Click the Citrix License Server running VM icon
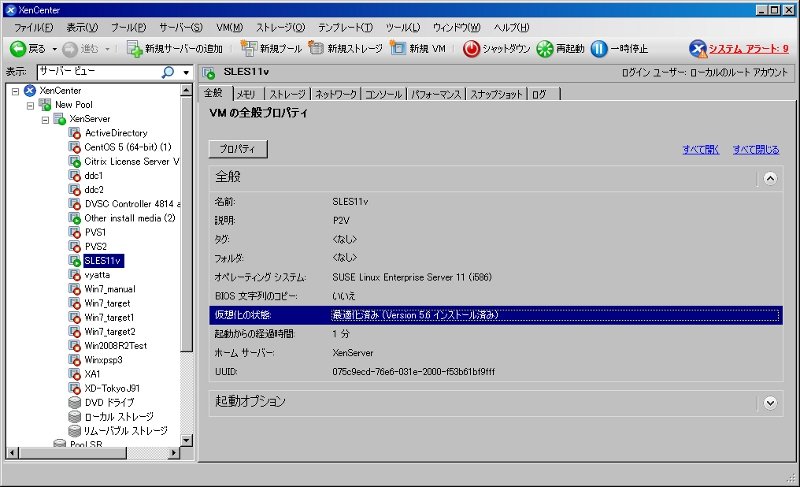Viewport: 800px width, 487px height. [74, 162]
